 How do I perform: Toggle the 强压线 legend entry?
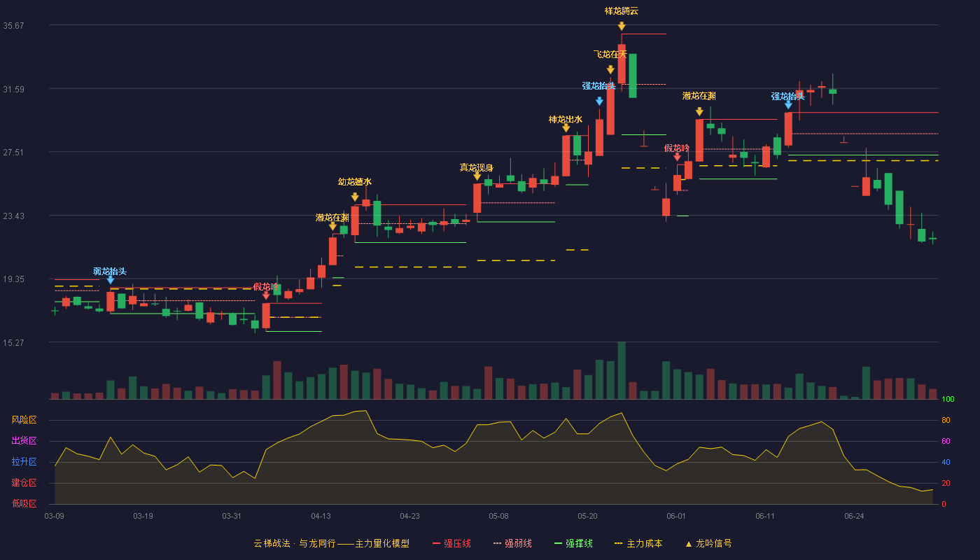[452, 543]
